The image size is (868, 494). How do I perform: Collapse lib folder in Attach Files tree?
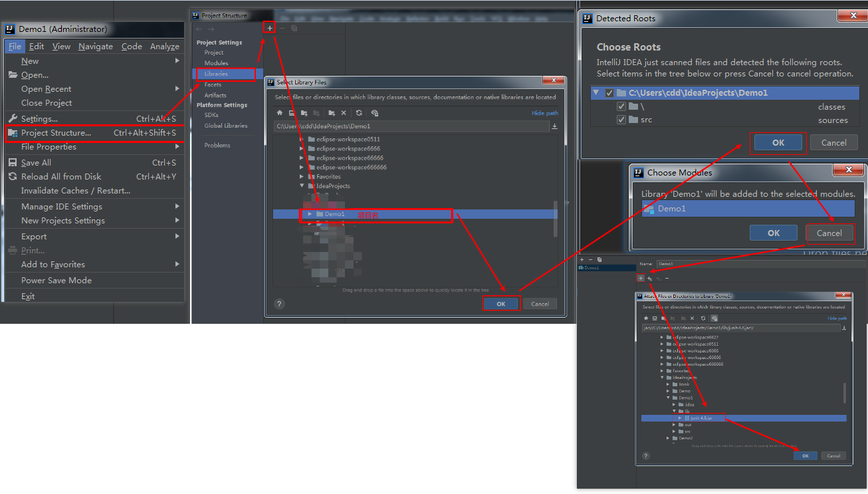[x=674, y=411]
